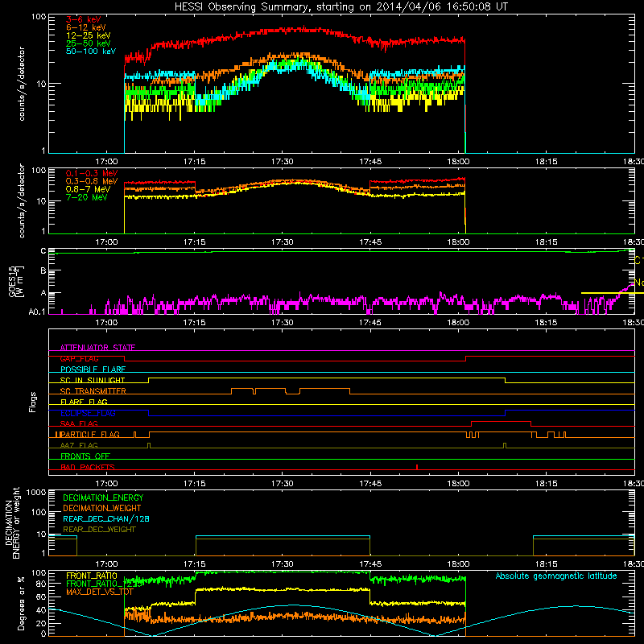Image resolution: width=644 pixels, height=644 pixels.
Task: Select the 50-100 keV legend label
Action: pos(91,52)
